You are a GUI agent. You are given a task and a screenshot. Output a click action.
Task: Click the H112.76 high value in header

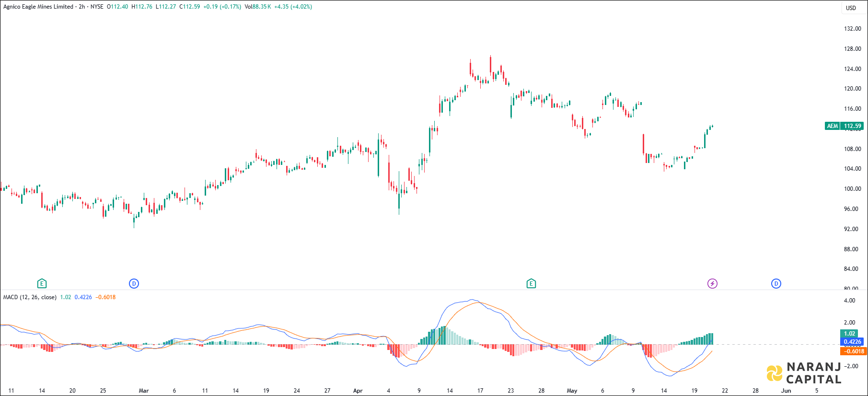142,7
